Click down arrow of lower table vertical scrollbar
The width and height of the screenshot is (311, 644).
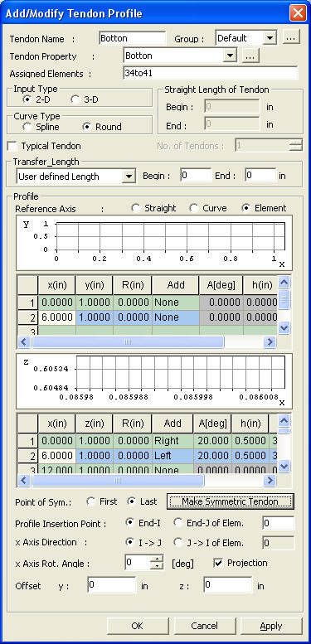pos(284,466)
